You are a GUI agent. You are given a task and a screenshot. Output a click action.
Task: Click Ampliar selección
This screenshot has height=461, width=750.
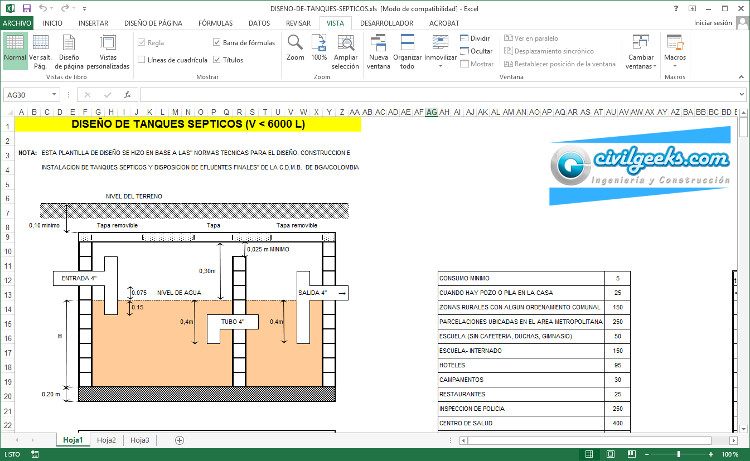point(345,50)
